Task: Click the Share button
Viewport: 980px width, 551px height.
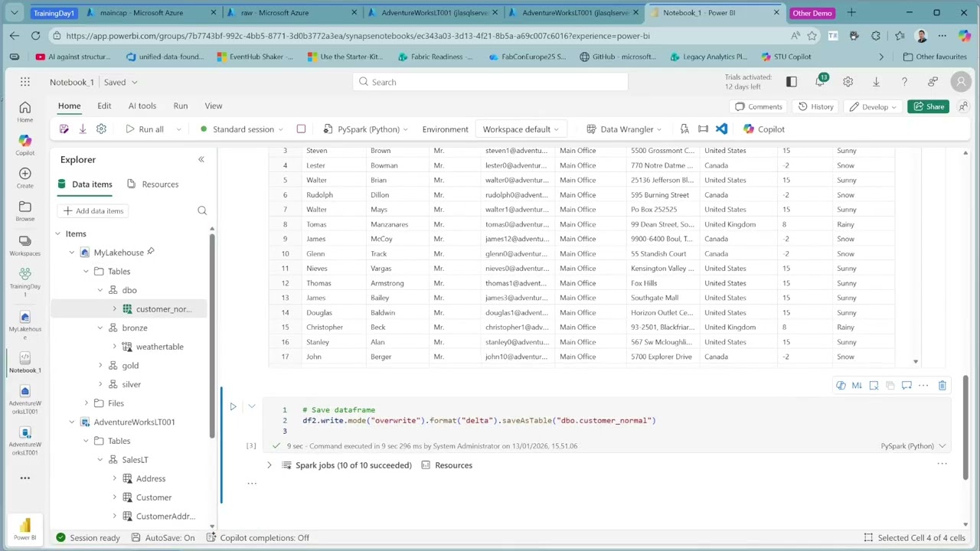Action: (928, 106)
